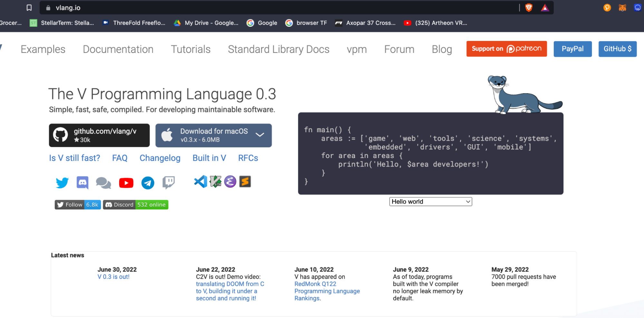
Task: Click the Twitch icon
Action: coord(168,183)
